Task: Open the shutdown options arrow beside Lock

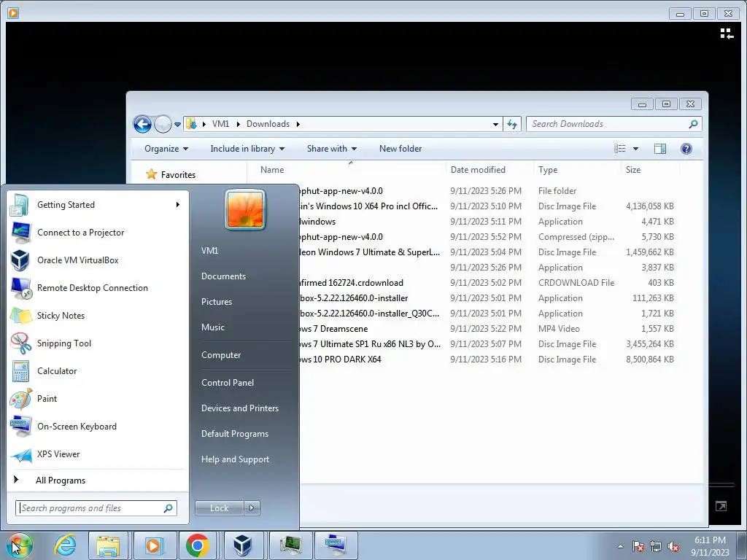Action: pyautogui.click(x=252, y=508)
